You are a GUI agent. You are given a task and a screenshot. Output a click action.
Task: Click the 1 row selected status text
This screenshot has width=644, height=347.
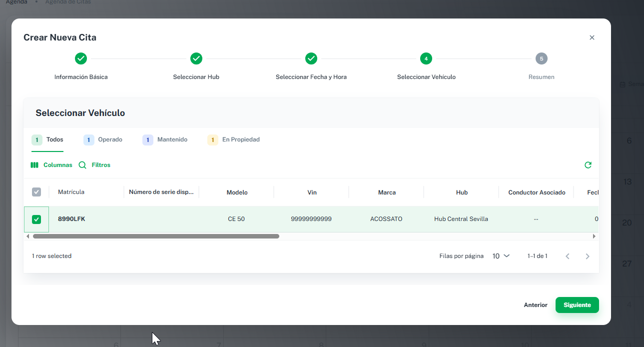(x=52, y=256)
